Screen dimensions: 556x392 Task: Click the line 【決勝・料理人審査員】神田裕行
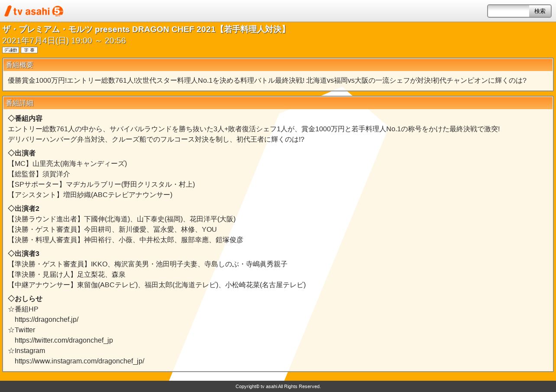pos(126,240)
